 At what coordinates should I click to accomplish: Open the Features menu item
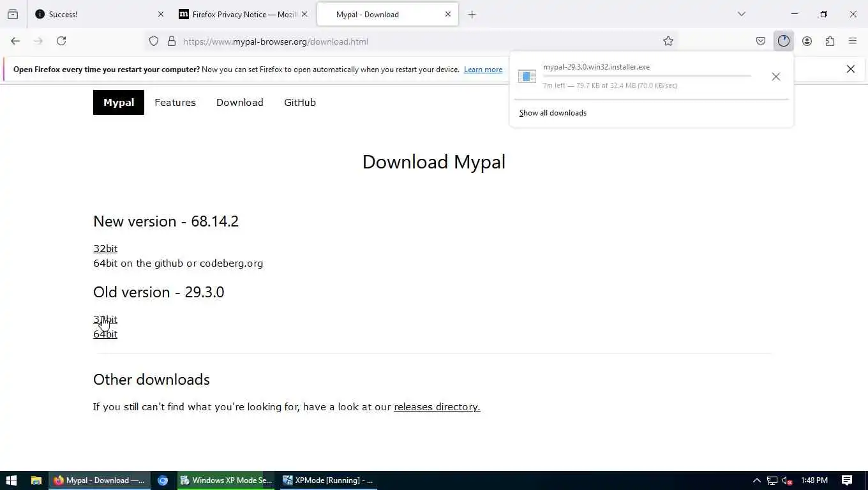tap(175, 102)
